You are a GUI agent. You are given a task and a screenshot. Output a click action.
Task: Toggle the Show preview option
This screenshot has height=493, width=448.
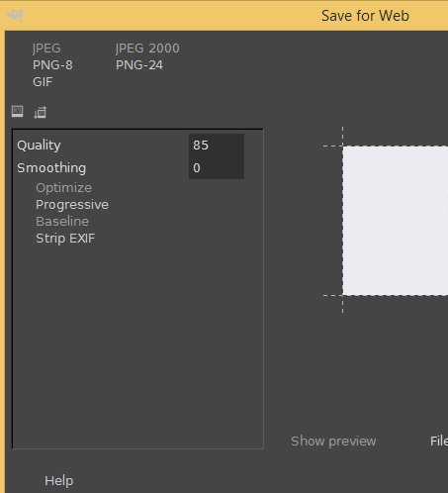tap(333, 442)
